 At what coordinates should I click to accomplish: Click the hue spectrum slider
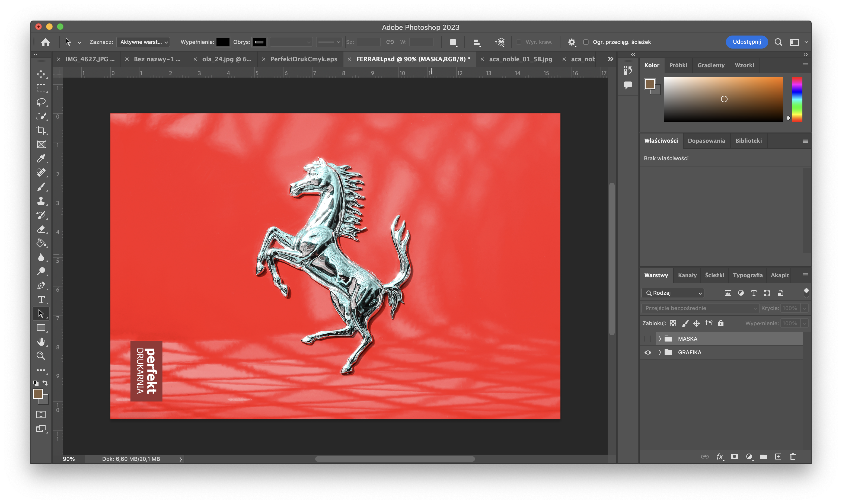tap(797, 100)
